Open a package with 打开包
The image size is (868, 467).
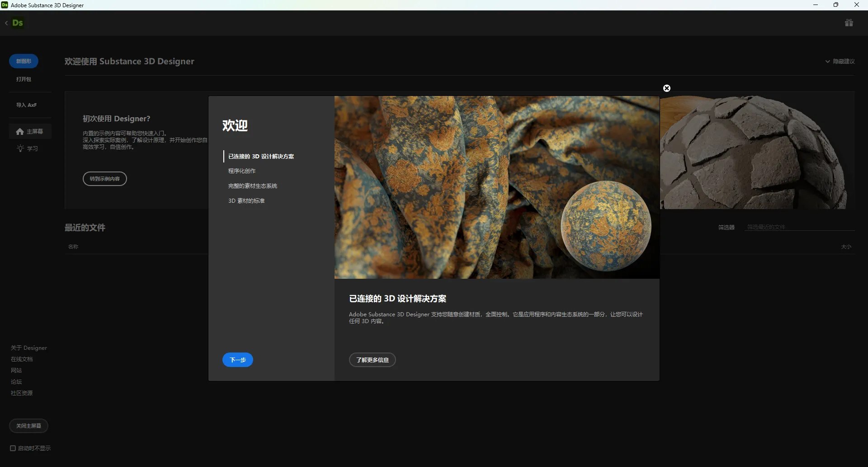point(24,79)
